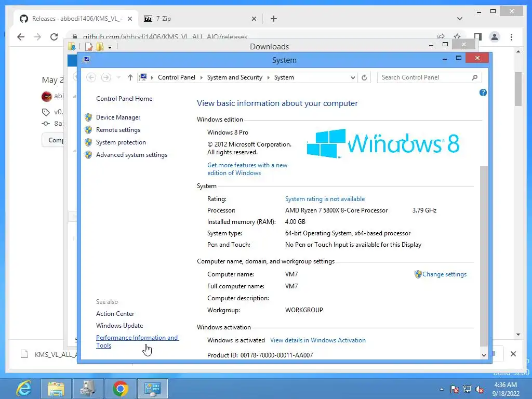
Task: Open Device Manager from sidebar
Action: [118, 117]
